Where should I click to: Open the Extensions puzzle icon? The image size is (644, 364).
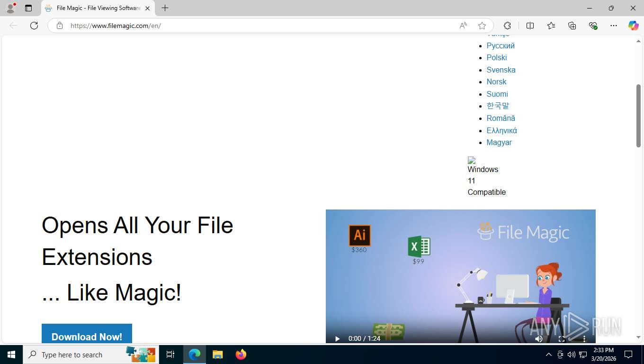coord(507,26)
